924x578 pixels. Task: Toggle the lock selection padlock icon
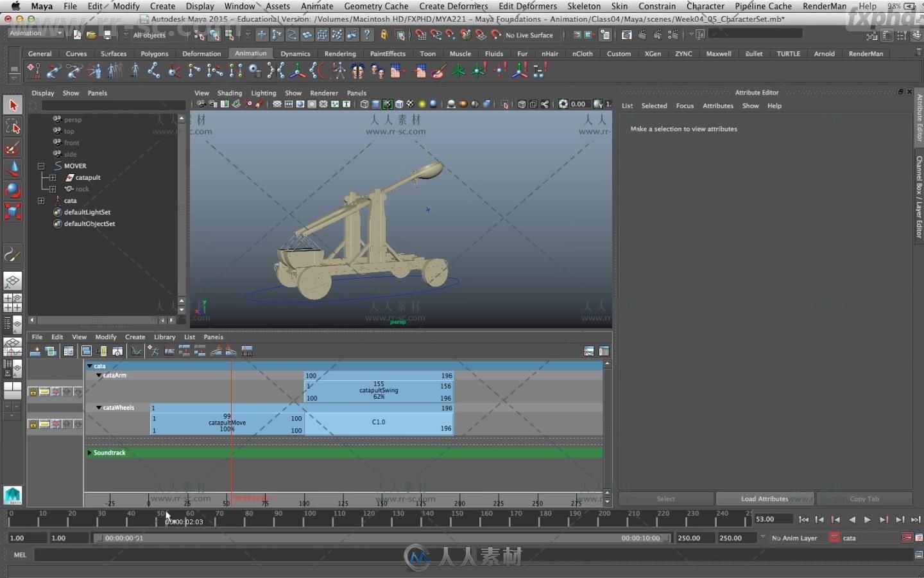click(384, 35)
